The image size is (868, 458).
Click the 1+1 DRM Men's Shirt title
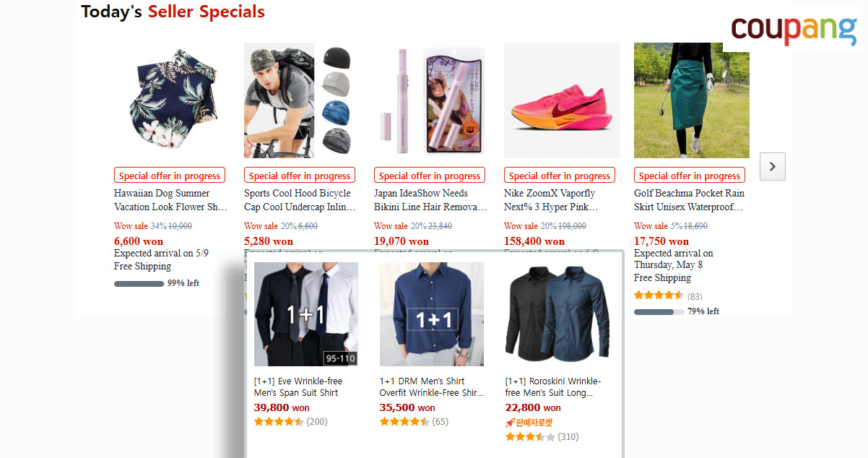pyautogui.click(x=432, y=387)
